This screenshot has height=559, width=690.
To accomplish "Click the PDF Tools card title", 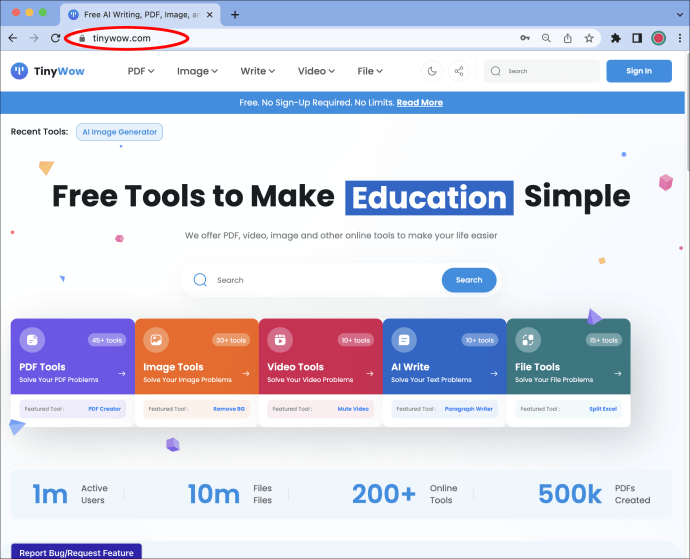I will (42, 367).
